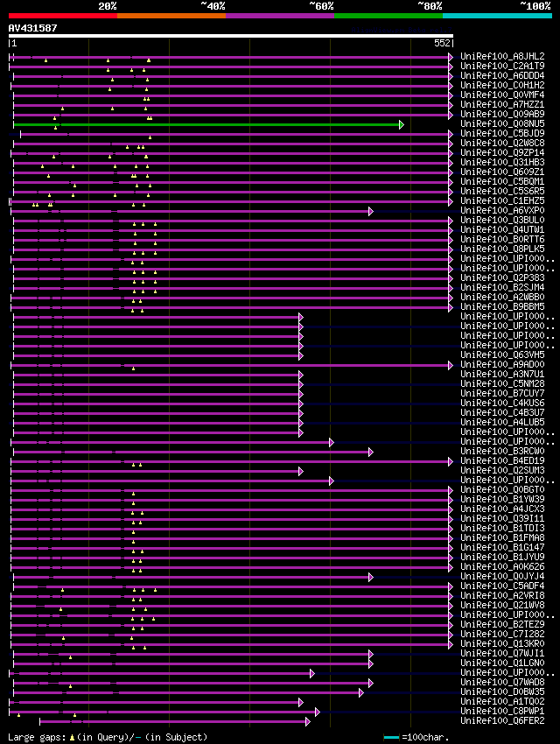Click the orange ~40% identity legend bar
Screen dimensions: 560x744
[171, 16]
